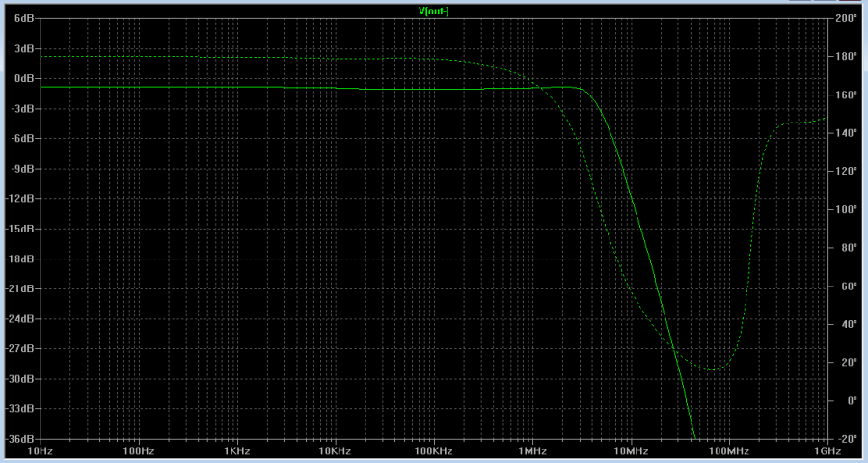868x463 pixels.
Task: Select the -24dB magnitude axis label
Action: click(x=20, y=318)
